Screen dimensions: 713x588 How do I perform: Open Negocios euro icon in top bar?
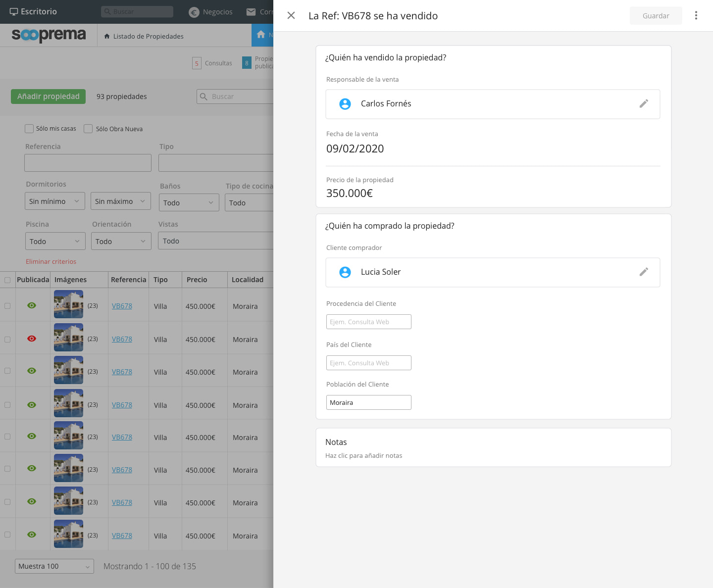click(194, 12)
